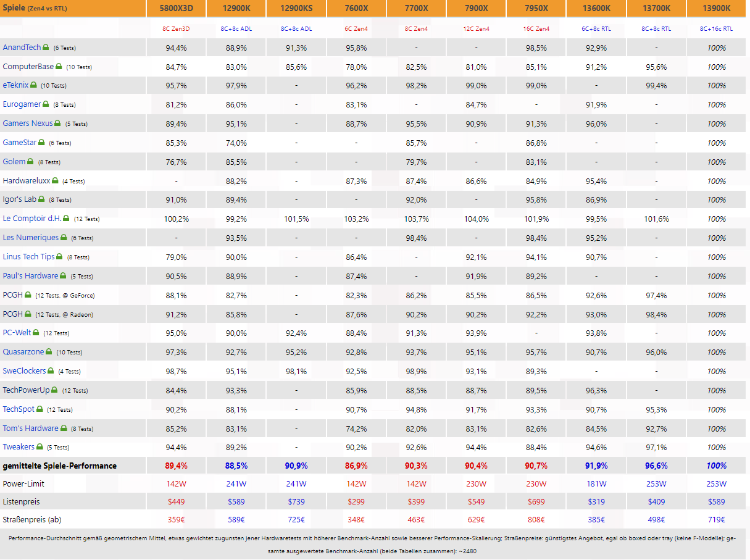Click the $449 list price for 5800X3D
Screen dimensions: 750x560
pyautogui.click(x=176, y=502)
